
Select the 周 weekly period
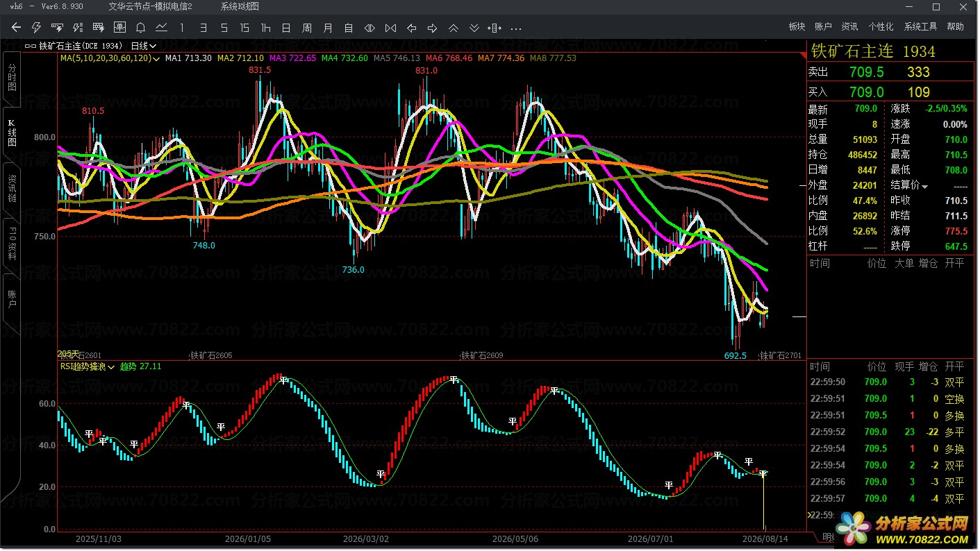click(307, 28)
